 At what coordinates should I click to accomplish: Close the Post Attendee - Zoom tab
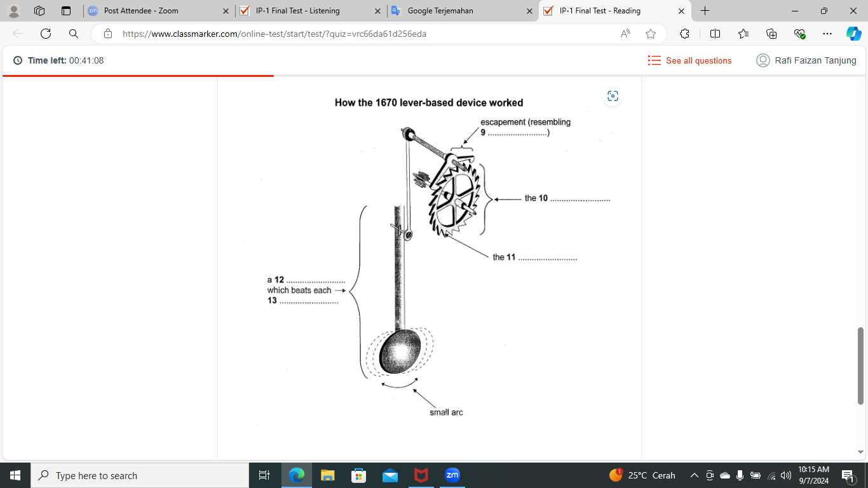click(226, 11)
